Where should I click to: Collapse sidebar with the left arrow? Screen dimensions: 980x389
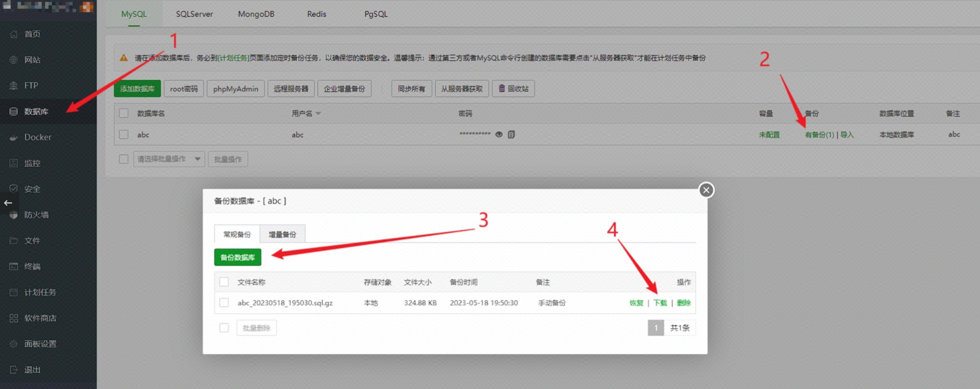pyautogui.click(x=8, y=203)
